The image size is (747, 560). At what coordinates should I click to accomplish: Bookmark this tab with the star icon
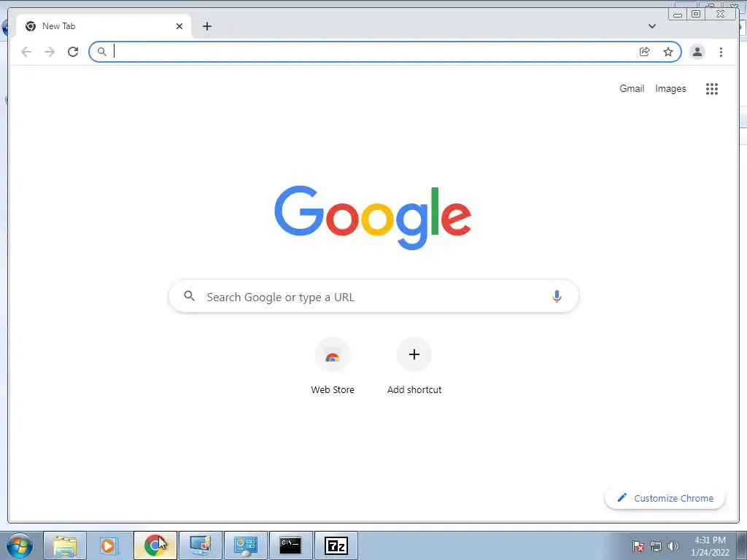pyautogui.click(x=668, y=52)
